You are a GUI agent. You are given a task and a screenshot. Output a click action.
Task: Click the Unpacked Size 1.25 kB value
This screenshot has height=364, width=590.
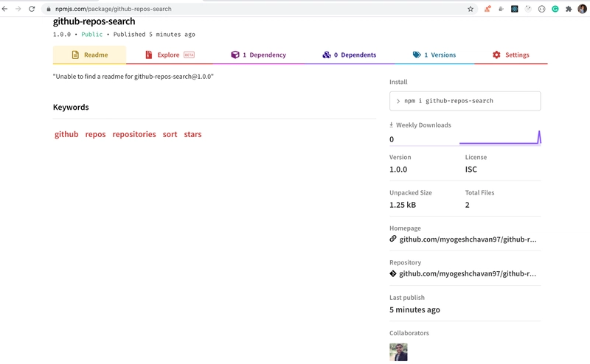[403, 205]
